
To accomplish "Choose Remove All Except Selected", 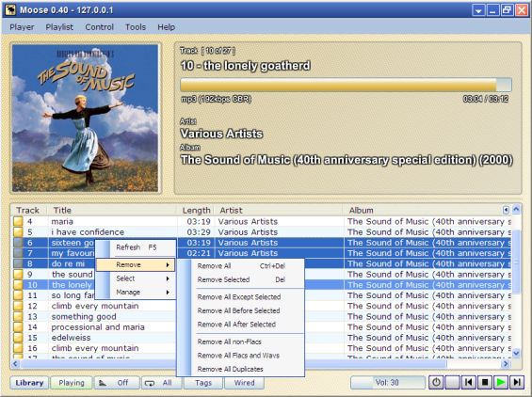I will coord(241,297).
